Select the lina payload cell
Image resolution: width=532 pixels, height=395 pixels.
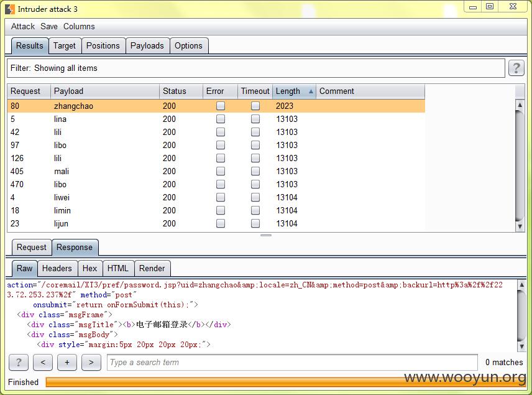pyautogui.click(x=105, y=119)
